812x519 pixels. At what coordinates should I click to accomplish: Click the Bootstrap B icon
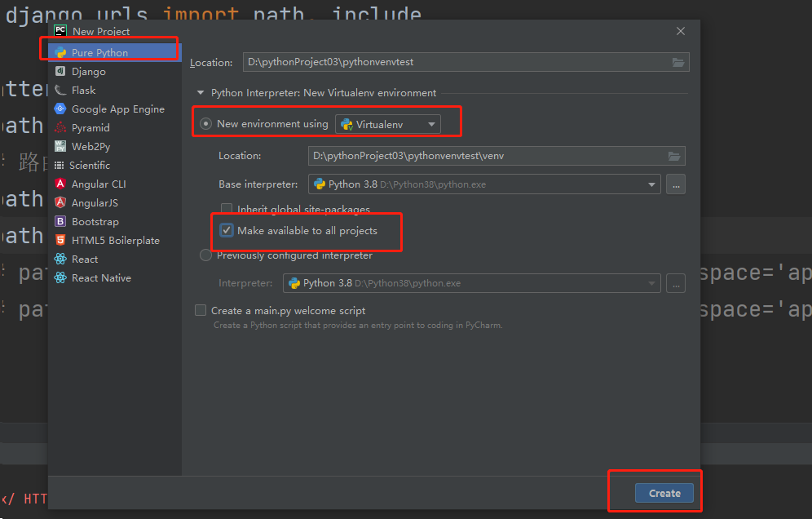coord(60,221)
